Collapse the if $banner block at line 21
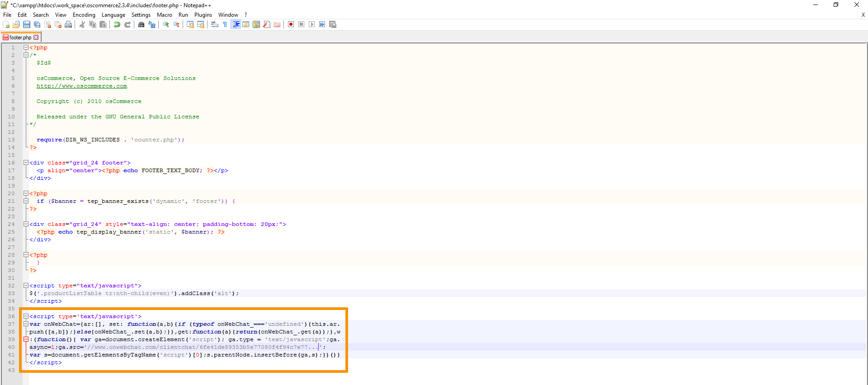The image size is (868, 385). click(26, 201)
